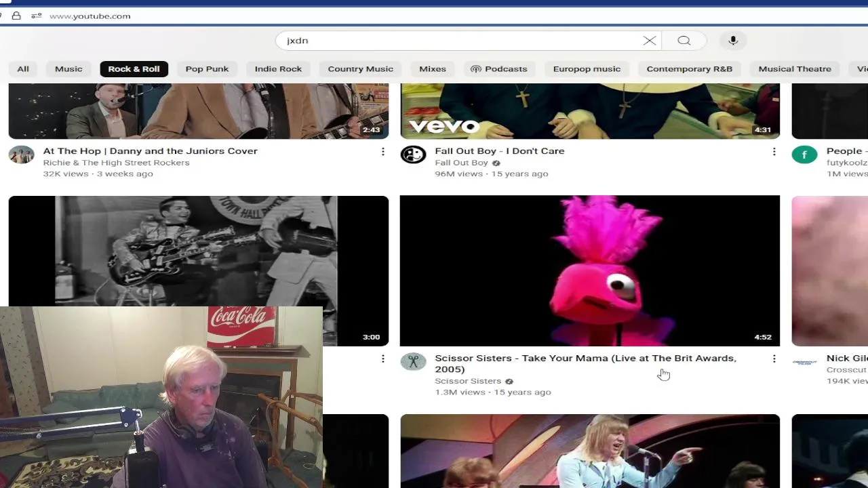Screen dimensions: 868x488
Task: Visit Richie & The High Street Rockers channel name
Action: pos(116,163)
